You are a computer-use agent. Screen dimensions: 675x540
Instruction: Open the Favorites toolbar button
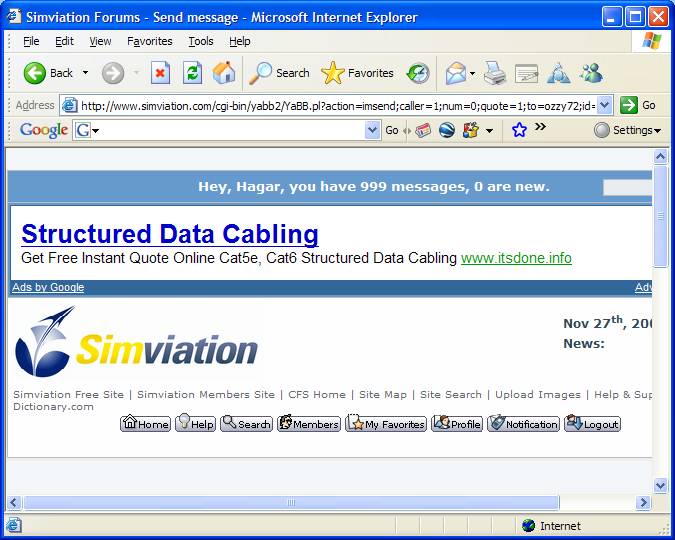tap(357, 73)
